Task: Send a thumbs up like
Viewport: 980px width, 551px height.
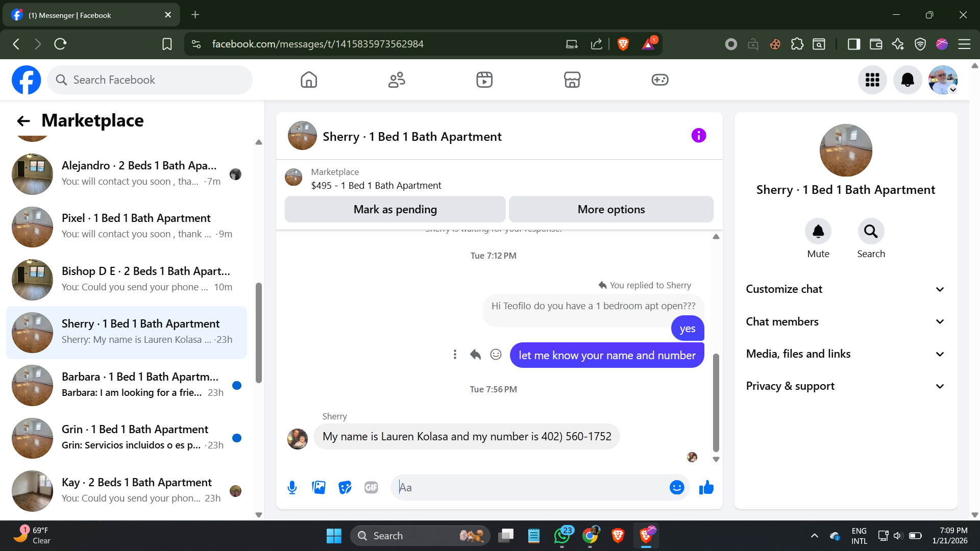Action: coord(706,488)
